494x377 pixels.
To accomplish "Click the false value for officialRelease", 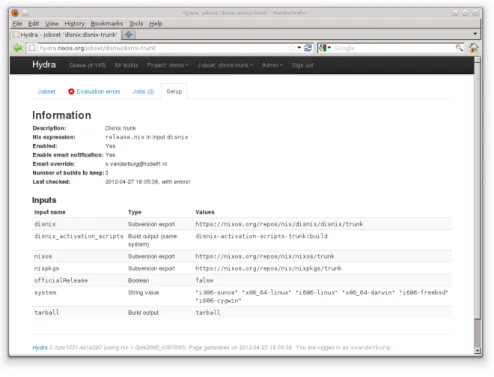I will [x=204, y=280].
